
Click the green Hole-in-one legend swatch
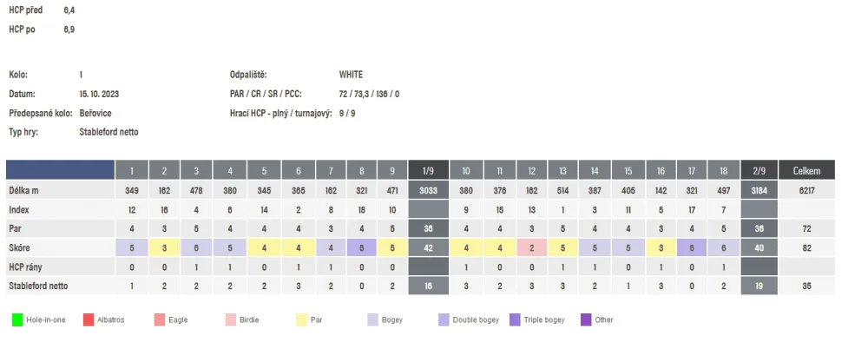pos(17,319)
